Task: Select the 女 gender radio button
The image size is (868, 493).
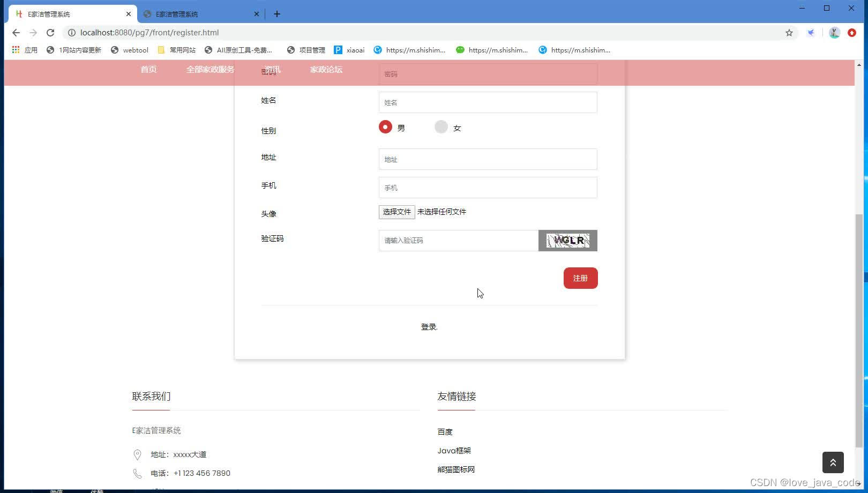Action: point(441,127)
